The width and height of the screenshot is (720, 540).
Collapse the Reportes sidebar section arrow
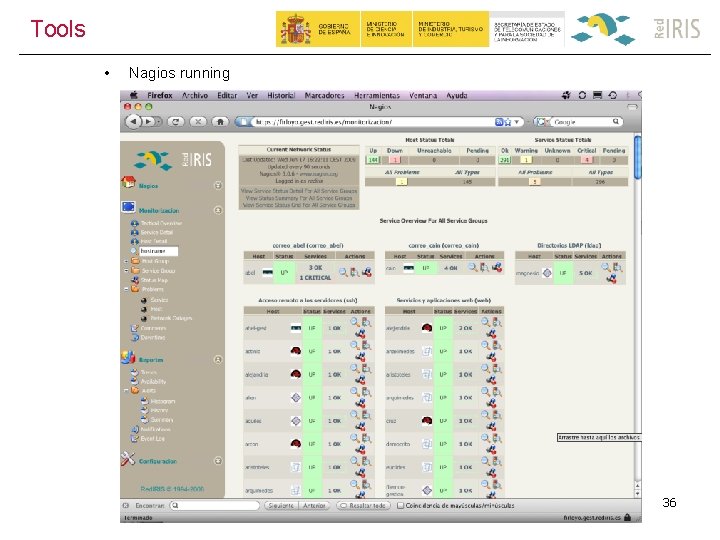point(218,359)
